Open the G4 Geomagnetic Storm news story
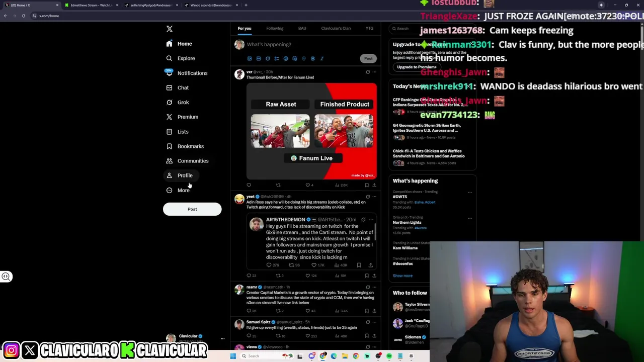The image size is (644, 362). coord(433,131)
